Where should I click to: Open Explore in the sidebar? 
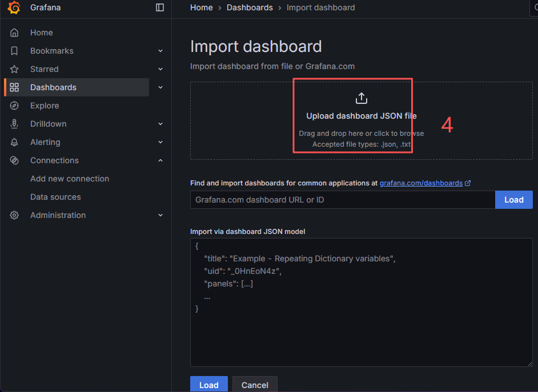click(45, 106)
